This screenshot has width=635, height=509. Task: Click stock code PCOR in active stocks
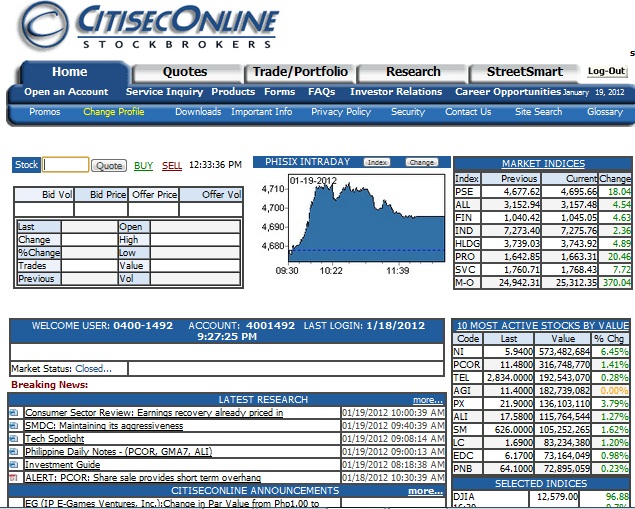coord(467,364)
